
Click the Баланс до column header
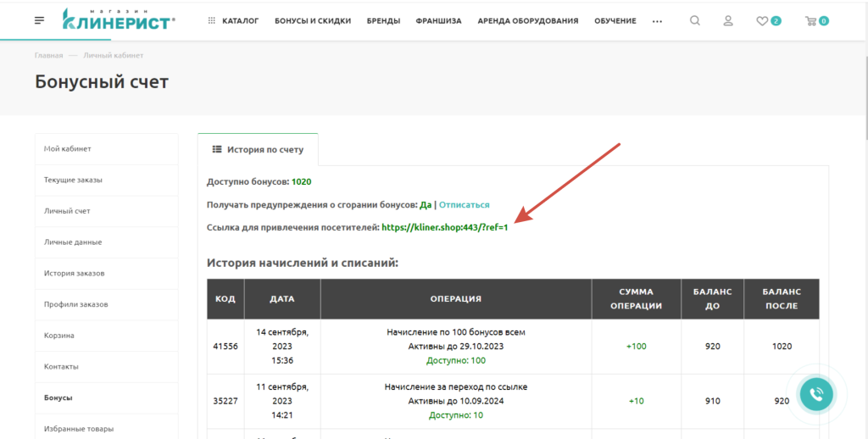point(712,299)
